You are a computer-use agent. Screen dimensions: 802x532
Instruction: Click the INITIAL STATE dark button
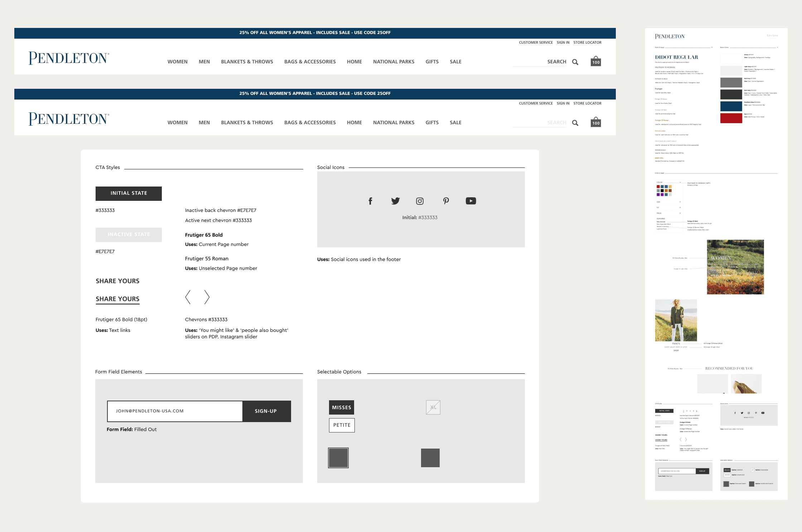tap(129, 193)
